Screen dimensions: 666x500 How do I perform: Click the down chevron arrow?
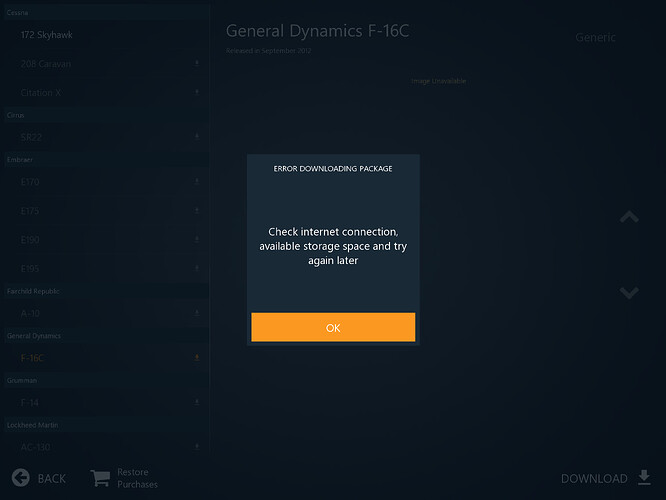(x=629, y=292)
